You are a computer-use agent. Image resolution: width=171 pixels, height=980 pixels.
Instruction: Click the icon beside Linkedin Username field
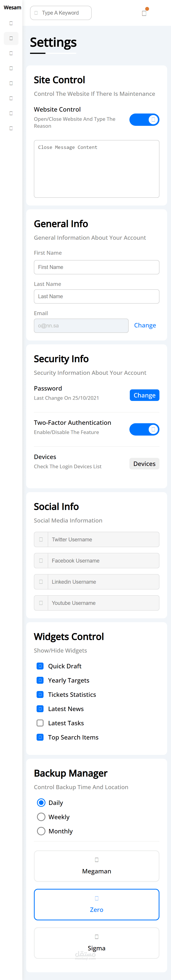[41, 582]
